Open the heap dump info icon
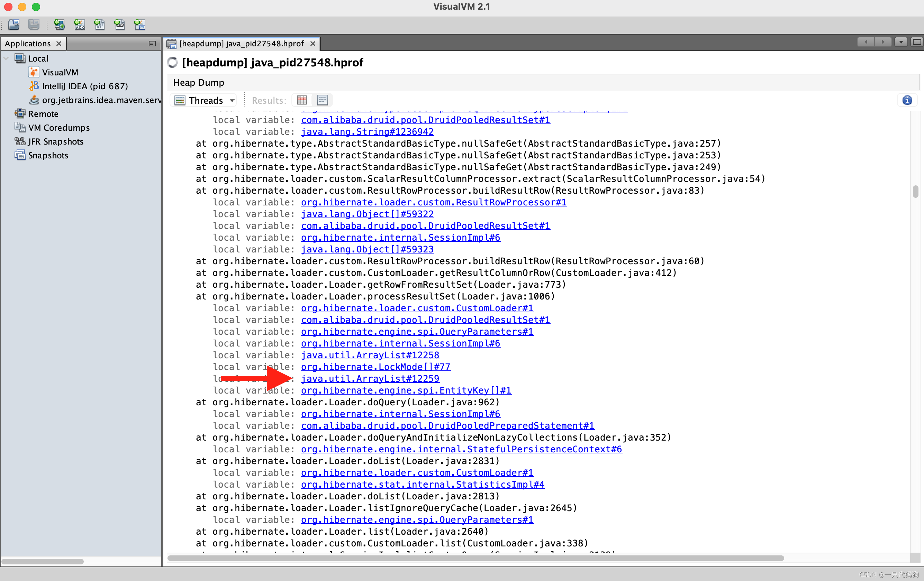The image size is (924, 581). click(x=907, y=101)
